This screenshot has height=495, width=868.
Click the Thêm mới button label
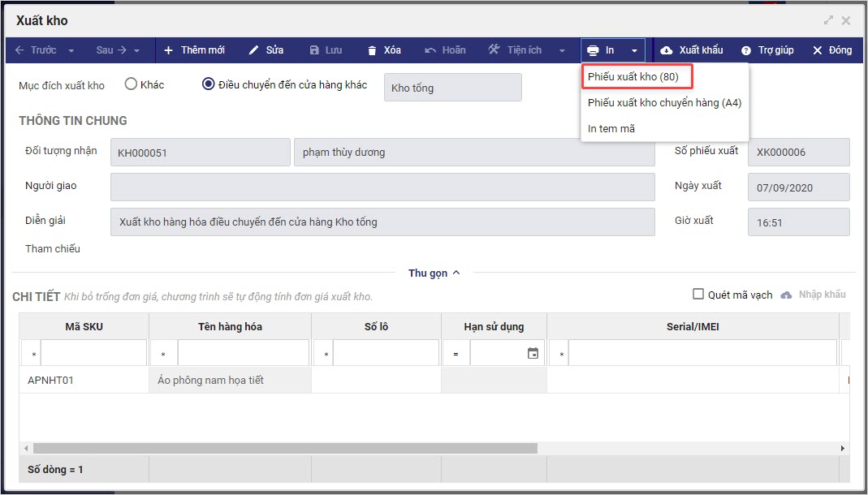click(x=203, y=50)
